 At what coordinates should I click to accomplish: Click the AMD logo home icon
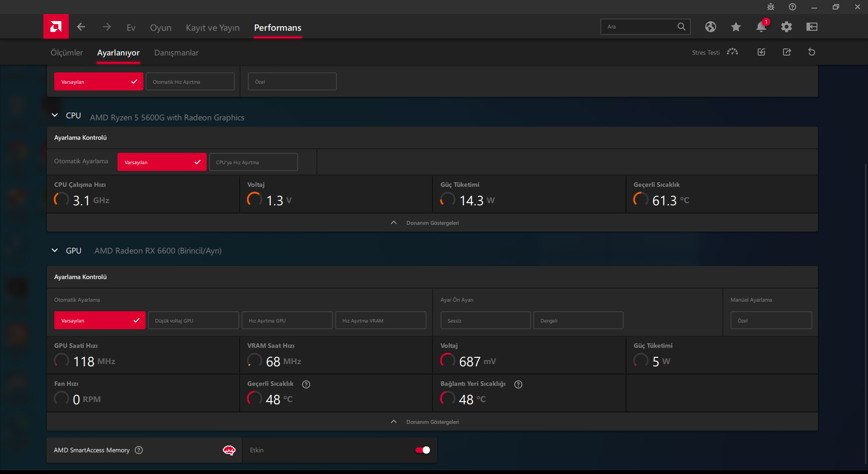pyautogui.click(x=56, y=27)
